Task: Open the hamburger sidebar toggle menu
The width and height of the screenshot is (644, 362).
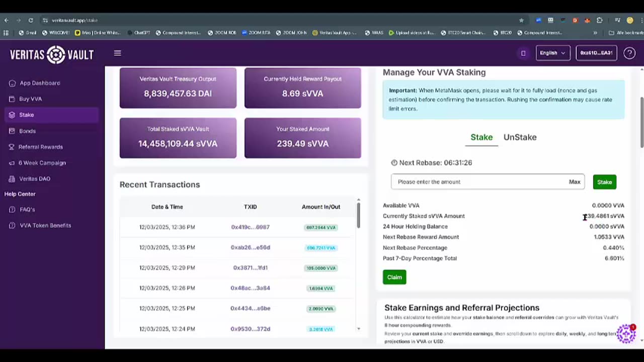Action: coord(117,53)
